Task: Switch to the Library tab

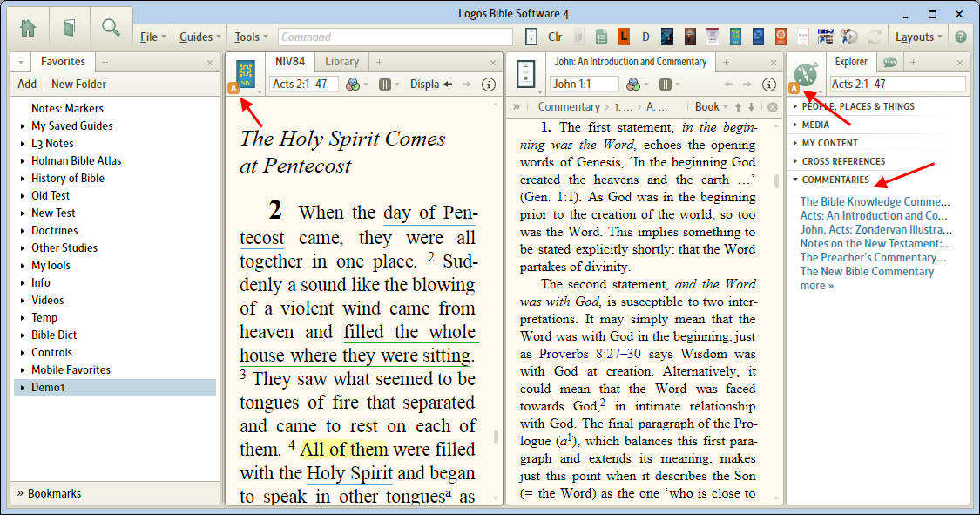Action: click(341, 61)
